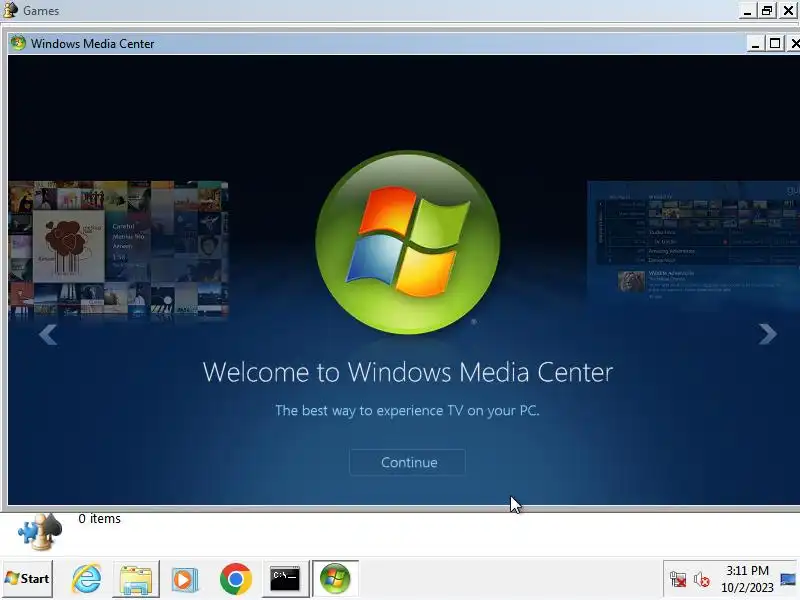
Task: Select the music album collage thumbnail
Action: (118, 250)
